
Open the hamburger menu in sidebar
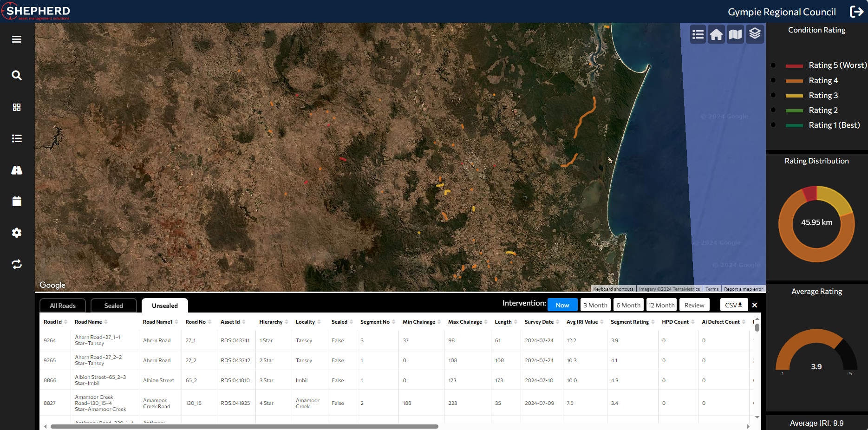pos(17,39)
